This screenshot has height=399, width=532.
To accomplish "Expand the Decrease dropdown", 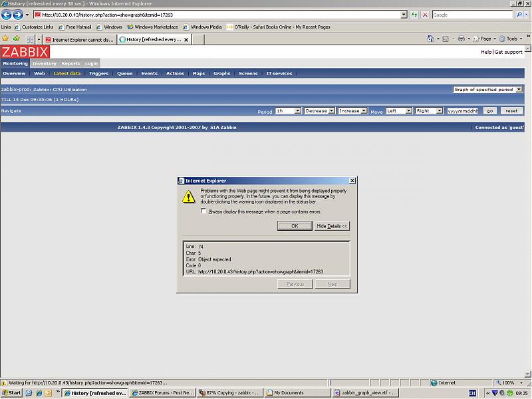I will [x=320, y=111].
